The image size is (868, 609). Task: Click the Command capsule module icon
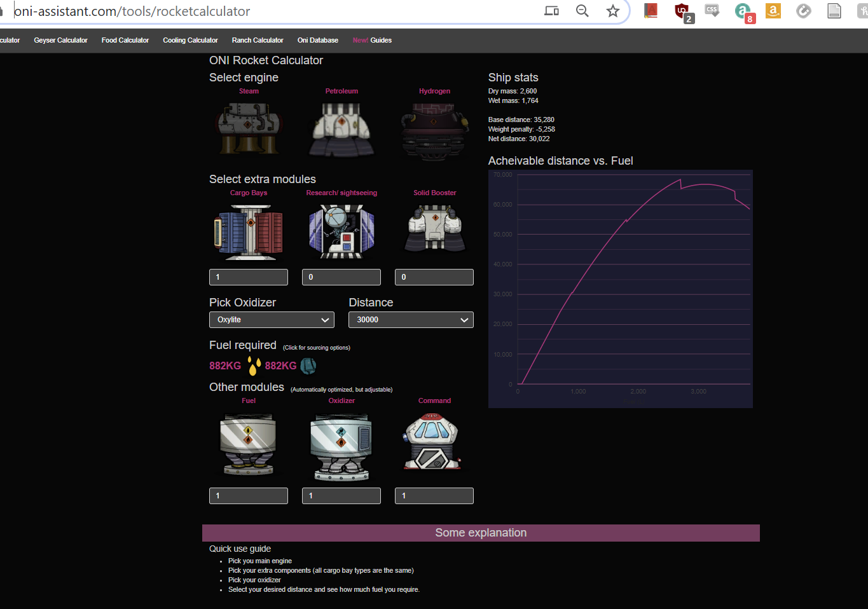tap(433, 442)
